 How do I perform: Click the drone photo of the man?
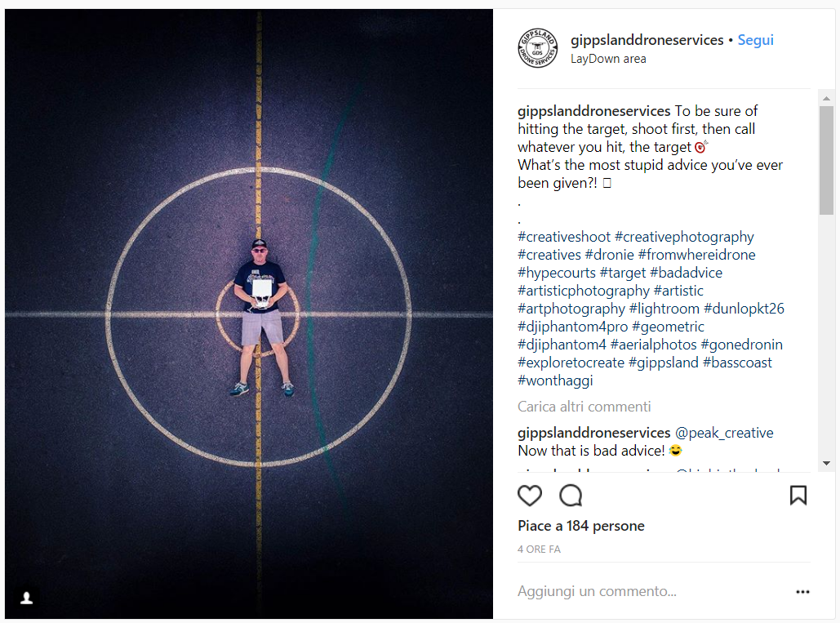click(249, 314)
